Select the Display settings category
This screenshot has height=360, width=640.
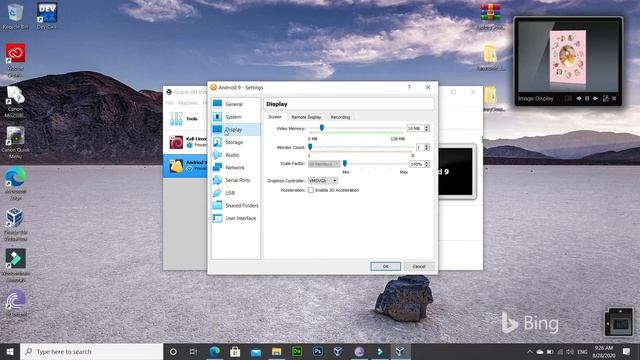coord(236,129)
